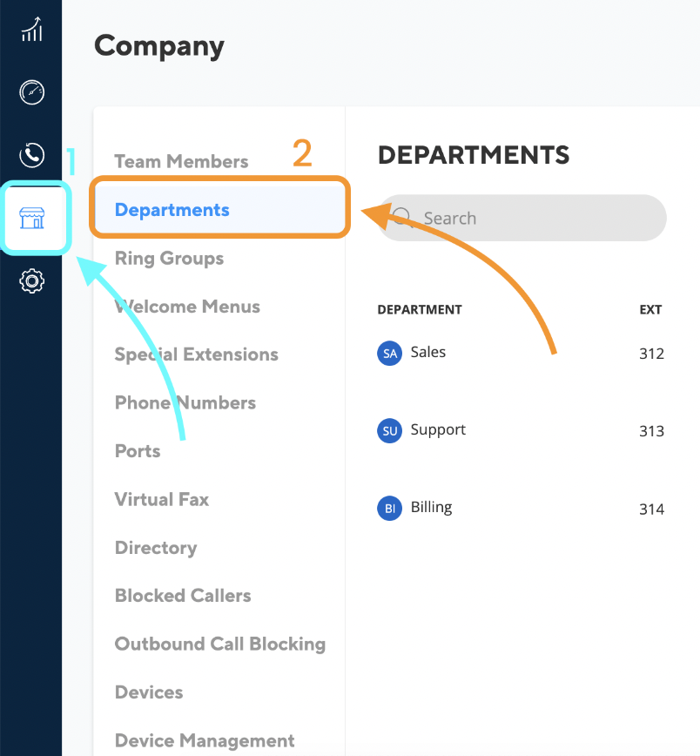Open Blocked Callers list

click(183, 596)
